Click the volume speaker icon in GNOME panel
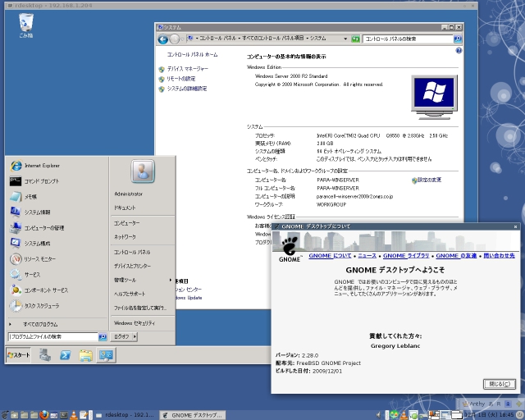525x420 pixels. (x=379, y=415)
